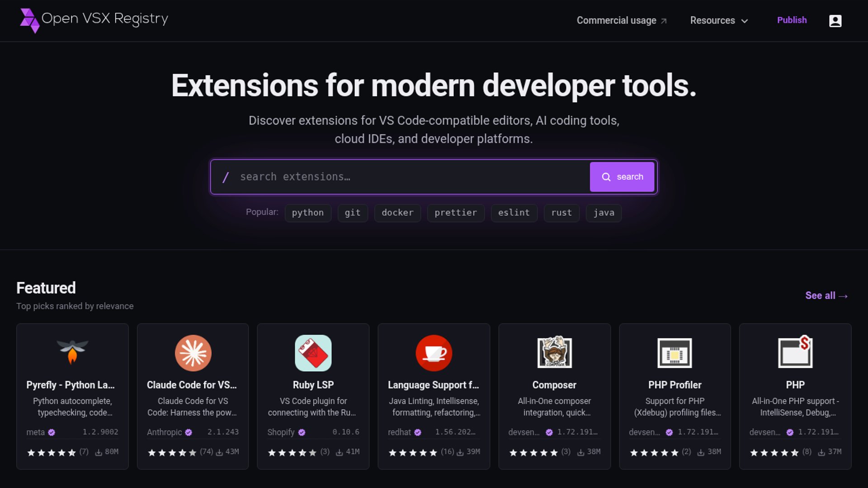Open the user account profile icon
Image resolution: width=868 pixels, height=488 pixels.
click(835, 21)
